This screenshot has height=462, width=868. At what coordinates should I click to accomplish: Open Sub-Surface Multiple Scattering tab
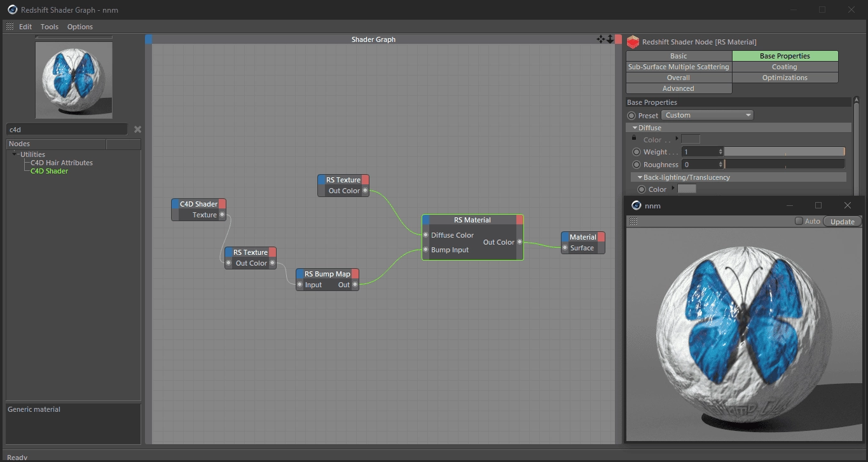[679, 67]
